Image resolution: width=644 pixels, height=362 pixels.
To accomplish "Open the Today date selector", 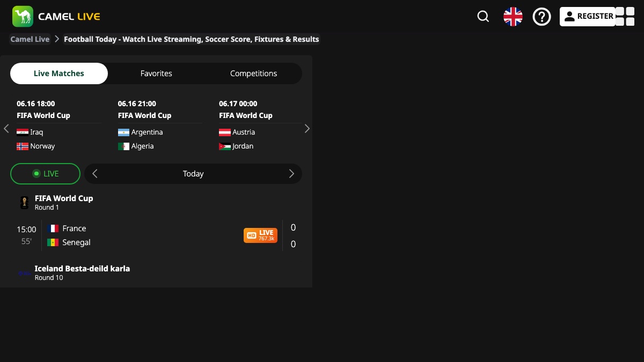I will point(193,174).
